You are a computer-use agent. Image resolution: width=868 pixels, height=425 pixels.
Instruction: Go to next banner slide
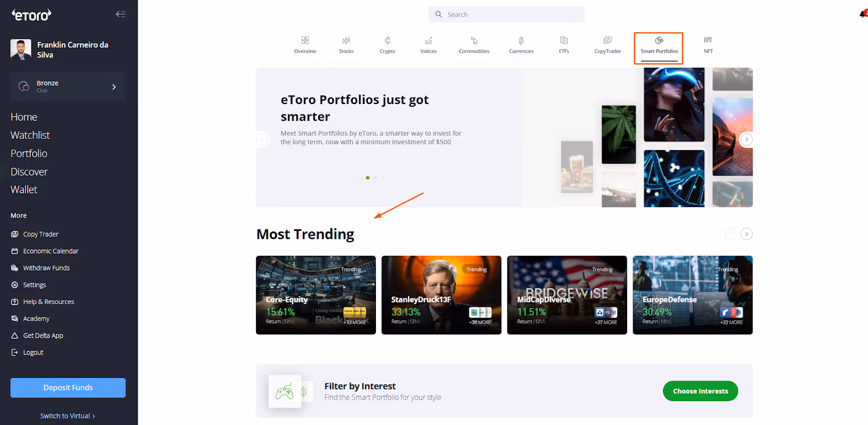(746, 139)
